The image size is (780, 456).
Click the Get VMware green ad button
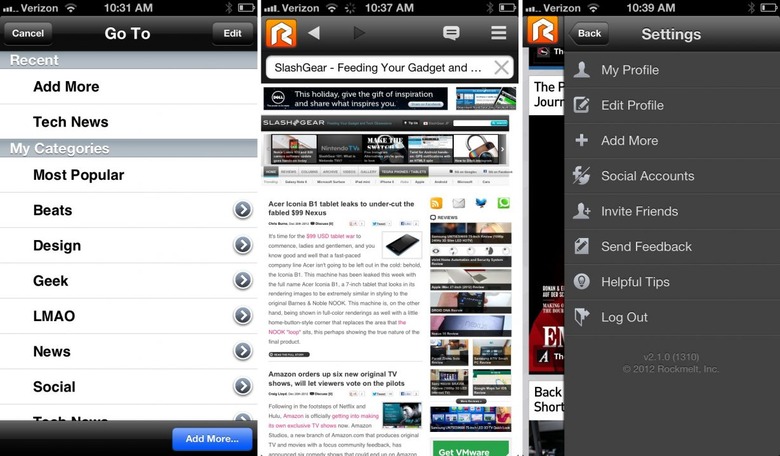(x=471, y=448)
